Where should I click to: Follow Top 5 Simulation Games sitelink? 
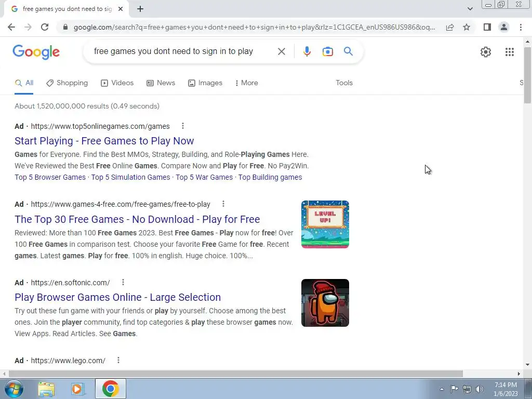(x=130, y=178)
